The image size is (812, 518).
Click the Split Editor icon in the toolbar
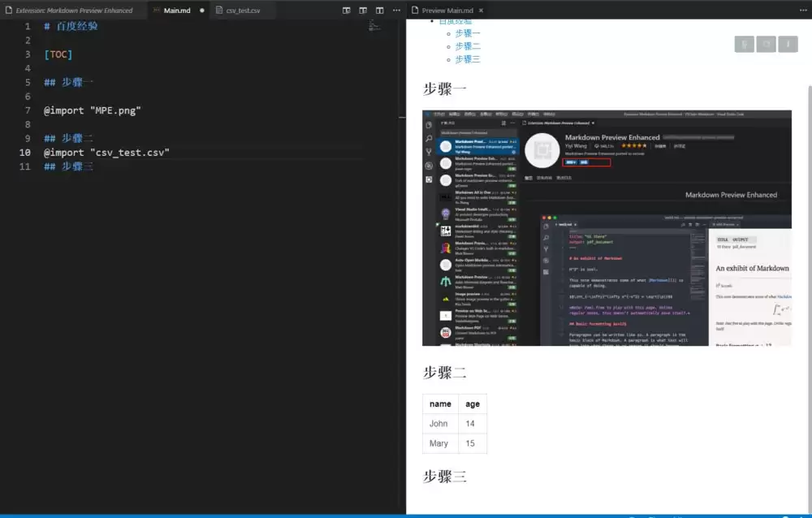[x=379, y=11]
